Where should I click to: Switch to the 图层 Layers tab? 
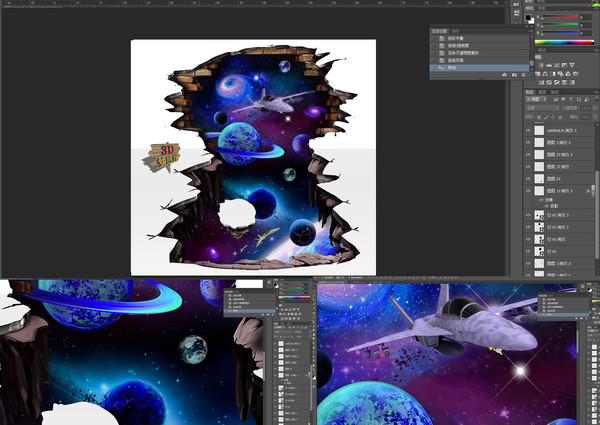[x=529, y=92]
